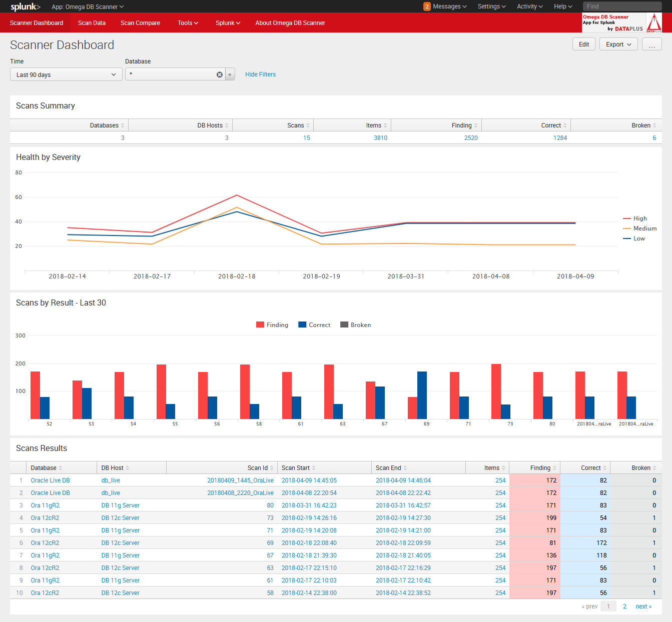The height and width of the screenshot is (622, 672).
Task: Click the Hide Filters link
Action: tap(260, 74)
